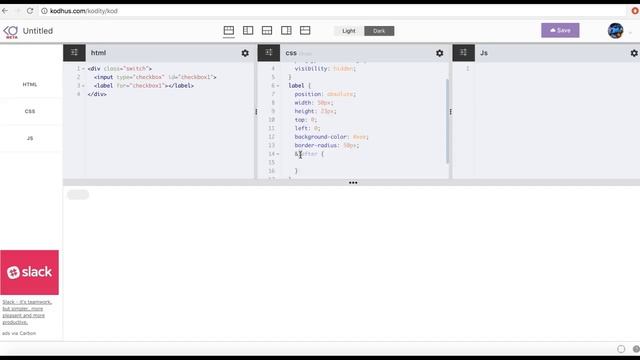This screenshot has width=640, height=360.
Task: Click the html panel title
Action: [x=98, y=53]
